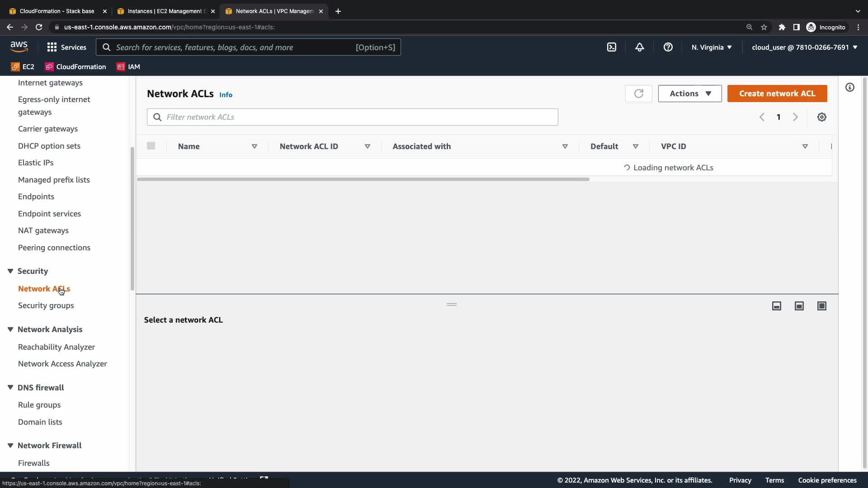This screenshot has height=488, width=868.
Task: Collapse the DNS firewall section
Action: pyautogui.click(x=10, y=388)
